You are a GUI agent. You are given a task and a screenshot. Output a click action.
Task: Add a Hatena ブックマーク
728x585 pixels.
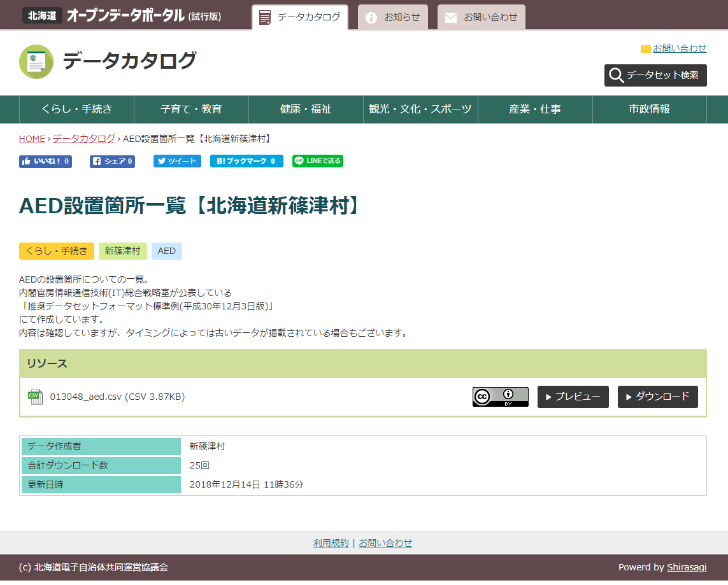[246, 162]
